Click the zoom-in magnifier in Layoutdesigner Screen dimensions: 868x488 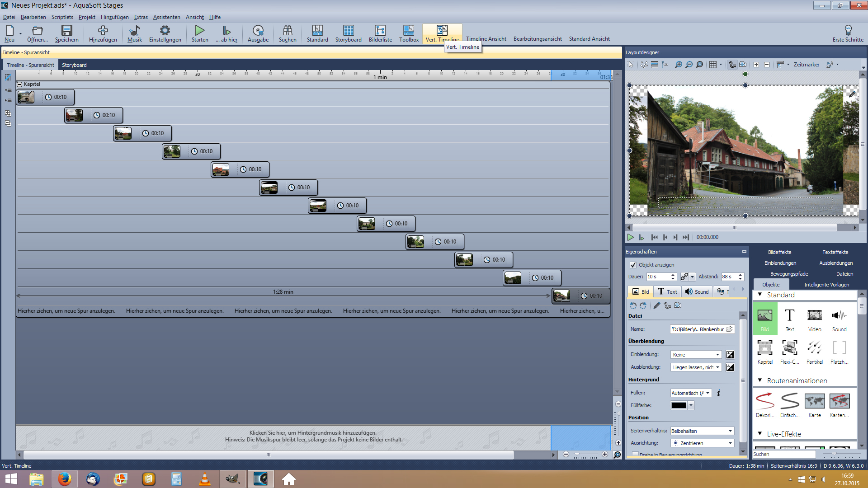coord(679,65)
